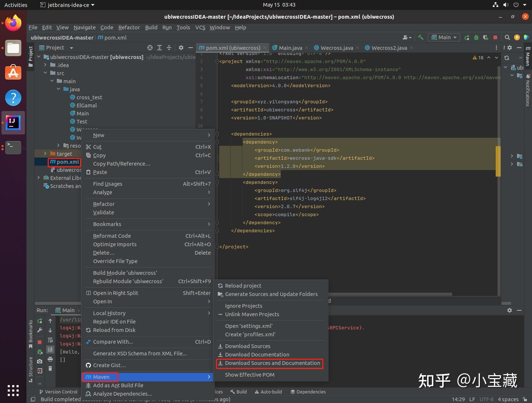The width and height of the screenshot is (532, 403).
Task: Run the Main configuration with the green run icon
Action: pyautogui.click(x=467, y=37)
